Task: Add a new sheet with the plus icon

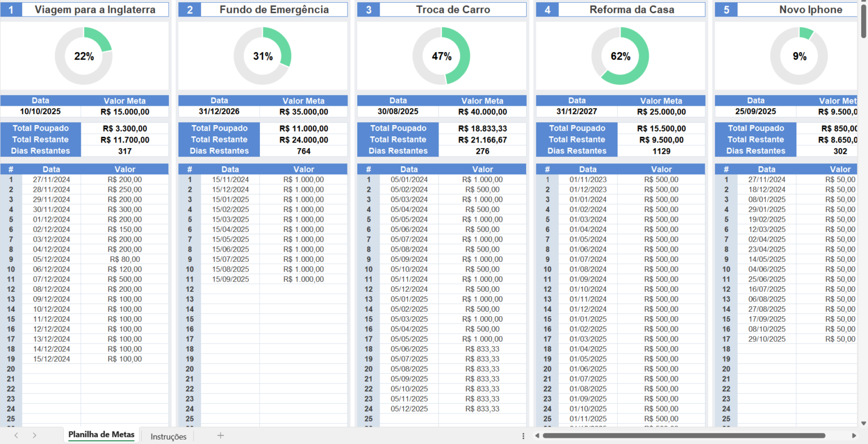Action: point(220,436)
